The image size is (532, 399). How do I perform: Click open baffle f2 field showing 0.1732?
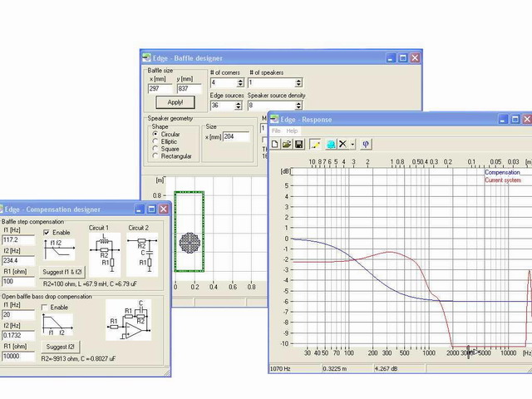point(18,335)
